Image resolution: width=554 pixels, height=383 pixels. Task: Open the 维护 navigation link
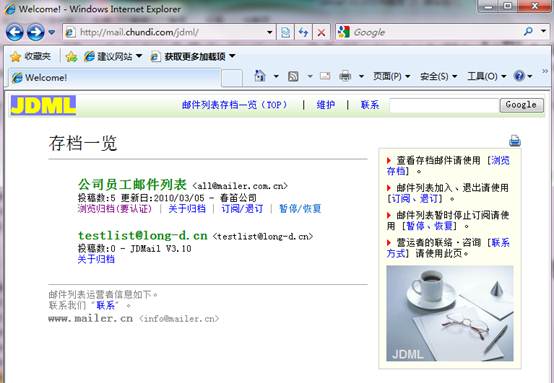coord(325,105)
